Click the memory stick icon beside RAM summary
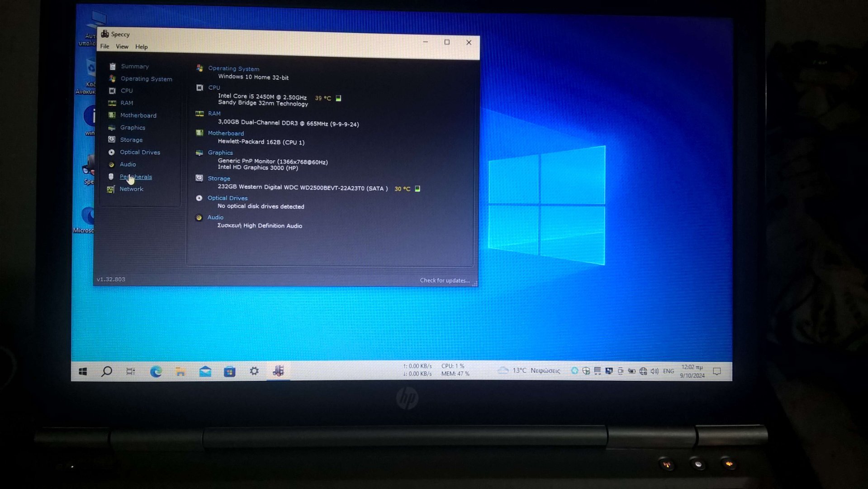This screenshot has width=868, height=489. tap(199, 113)
